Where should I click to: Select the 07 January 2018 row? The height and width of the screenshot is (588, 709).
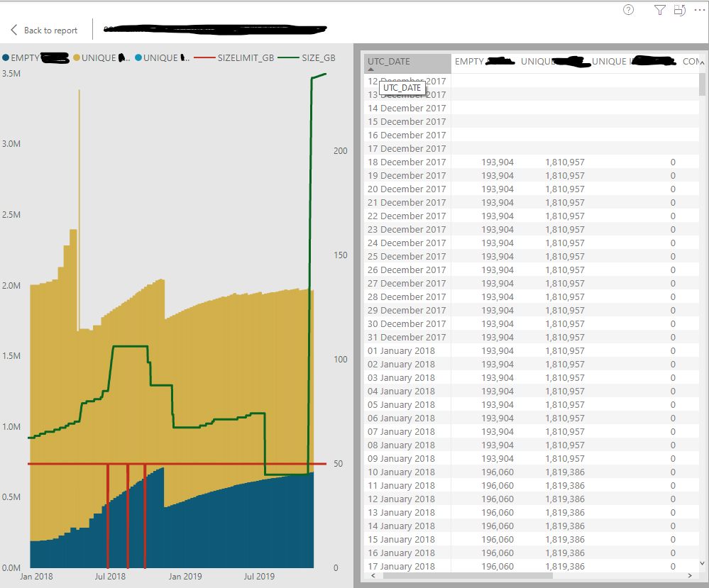pos(532,432)
